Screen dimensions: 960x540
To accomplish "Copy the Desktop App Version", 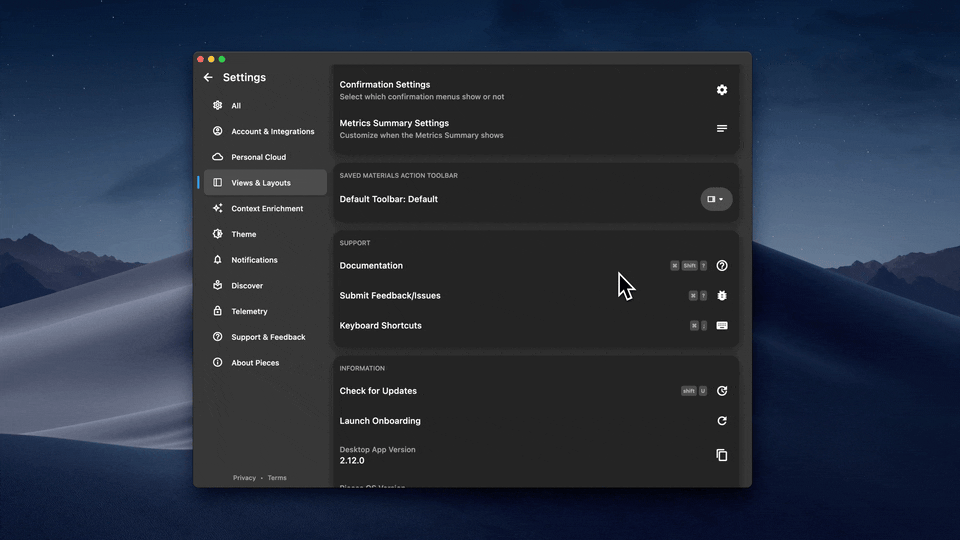I will [x=722, y=455].
